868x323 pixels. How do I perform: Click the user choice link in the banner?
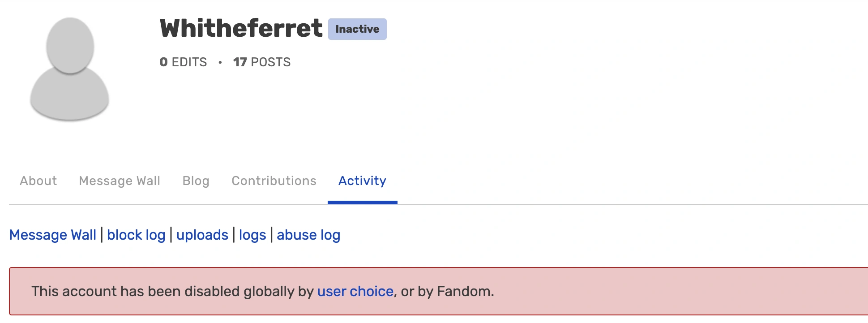click(355, 291)
